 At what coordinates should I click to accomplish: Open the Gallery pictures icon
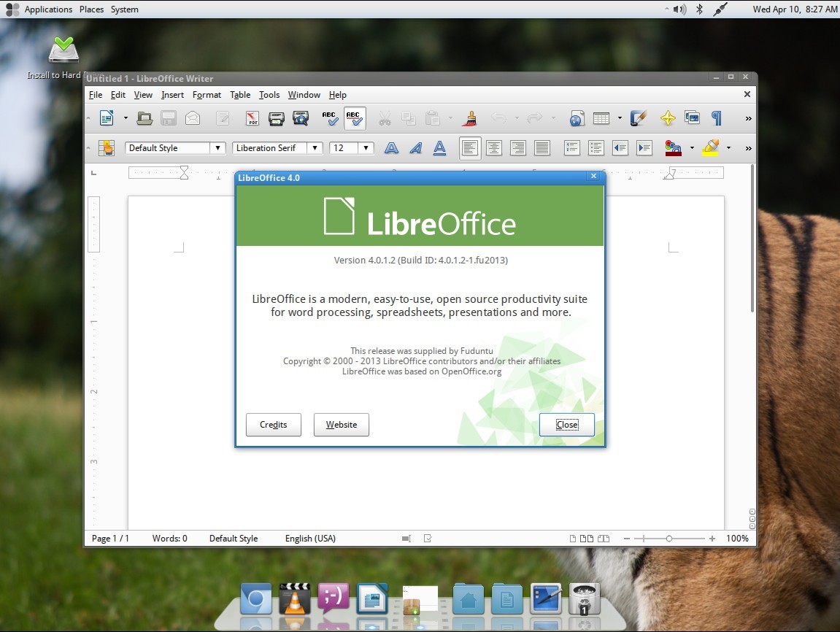pyautogui.click(x=692, y=117)
